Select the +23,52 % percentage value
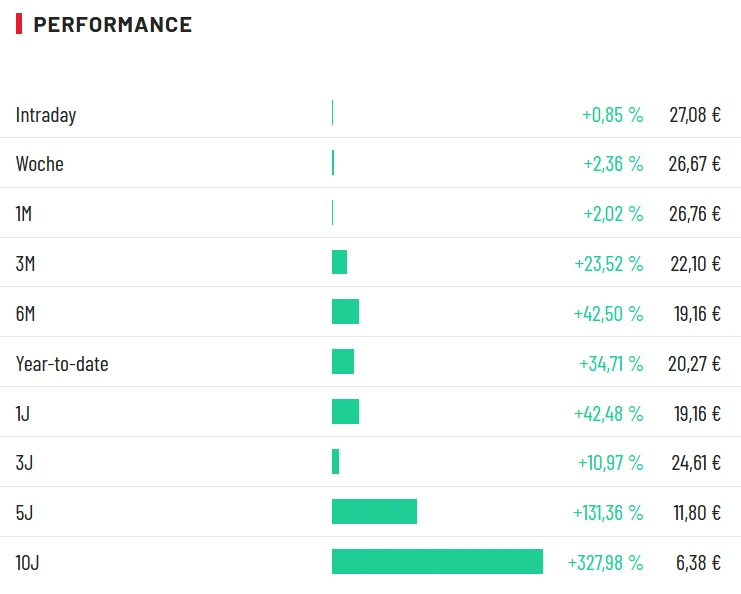The image size is (741, 594). pos(608,264)
